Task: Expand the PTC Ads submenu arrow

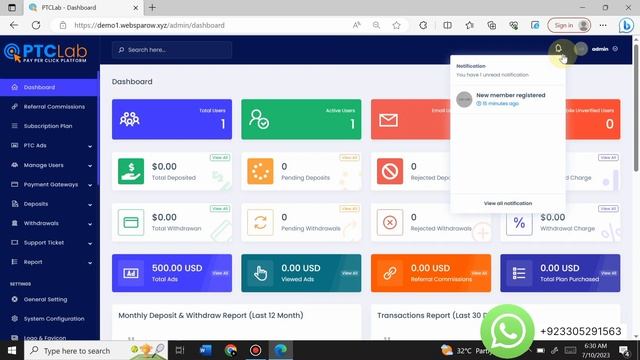Action: pos(90,146)
